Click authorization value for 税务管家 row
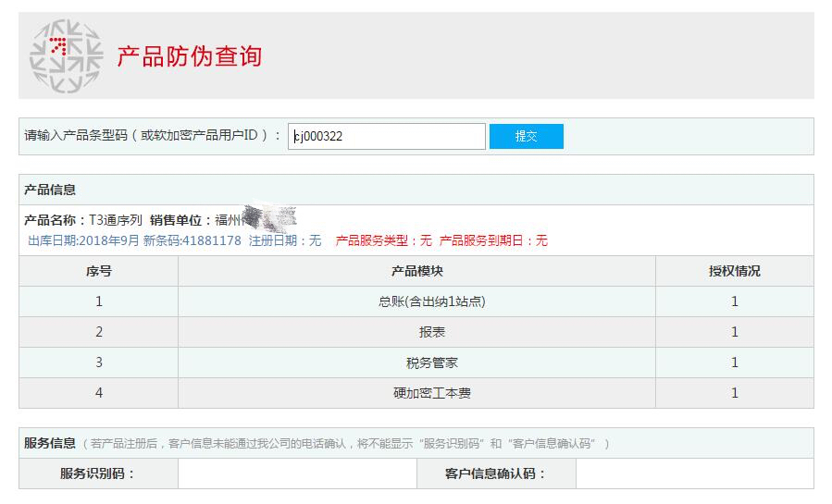The image size is (832, 504). pyautogui.click(x=735, y=363)
